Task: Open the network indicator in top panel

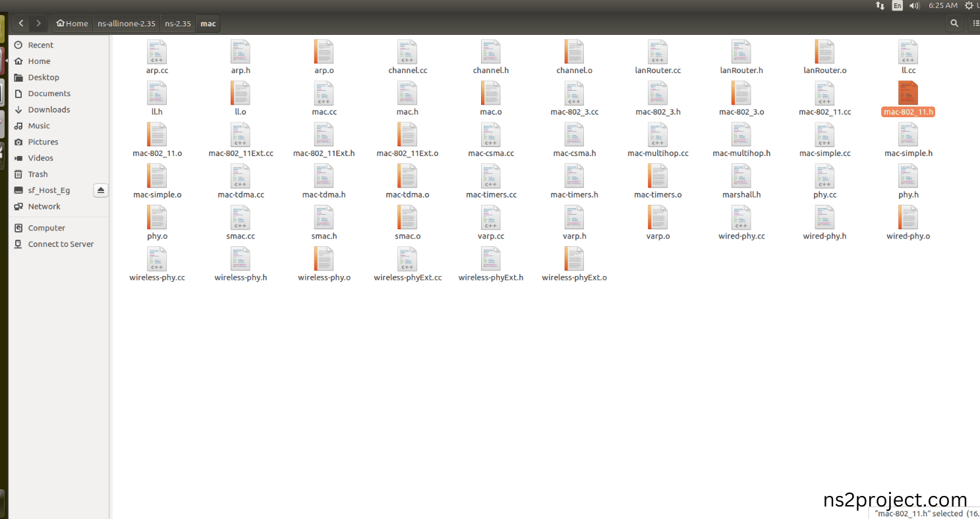Action: point(880,5)
